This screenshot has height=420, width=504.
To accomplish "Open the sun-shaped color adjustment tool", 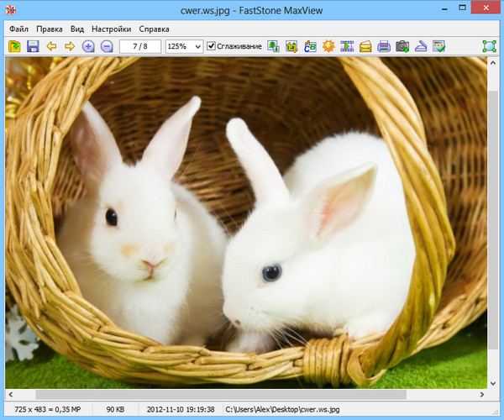I will (329, 46).
